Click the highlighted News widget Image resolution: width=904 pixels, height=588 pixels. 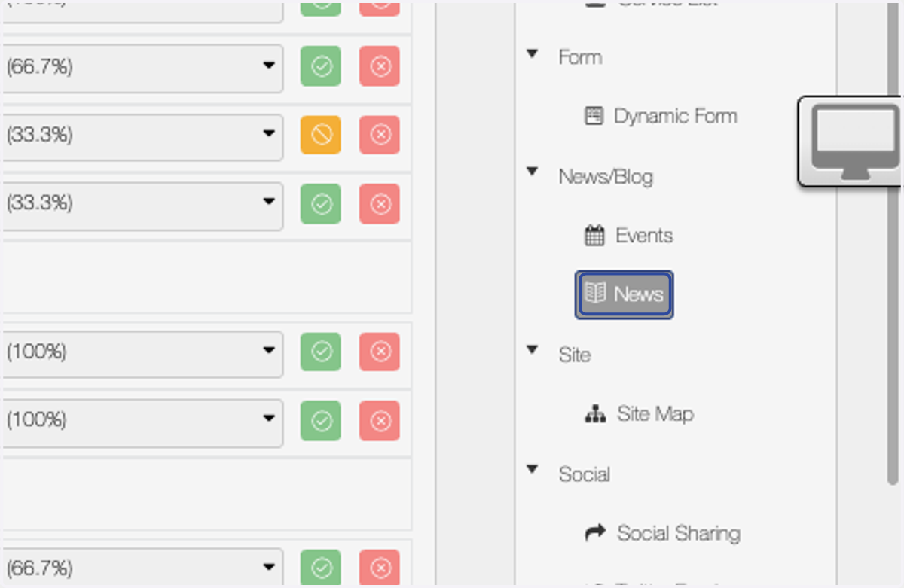click(x=625, y=294)
